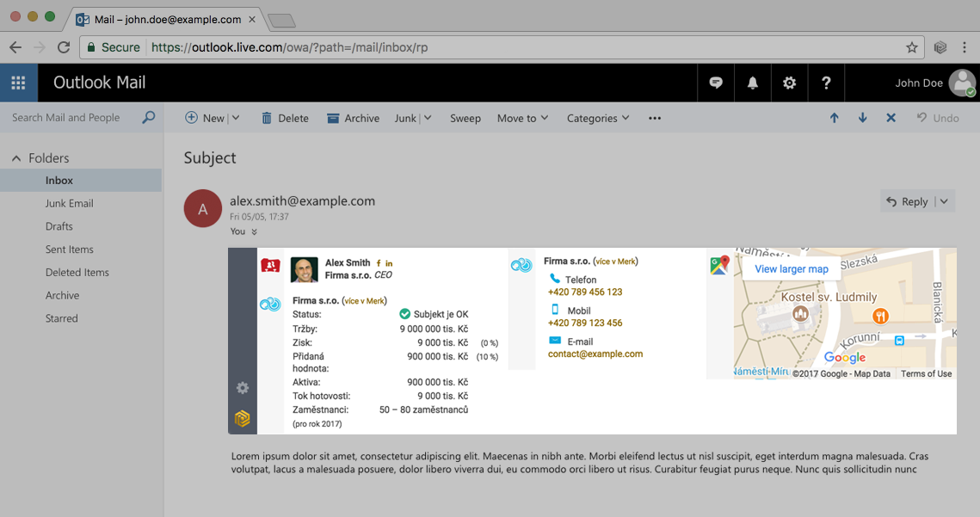Click the yellow hexagon logo in widget sidebar
Image resolution: width=980 pixels, height=517 pixels.
click(243, 417)
